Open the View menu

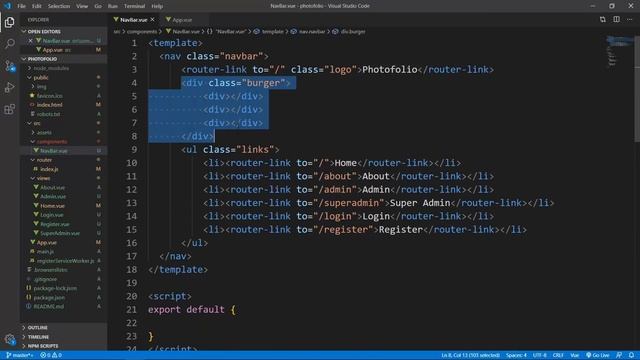tap(82, 6)
